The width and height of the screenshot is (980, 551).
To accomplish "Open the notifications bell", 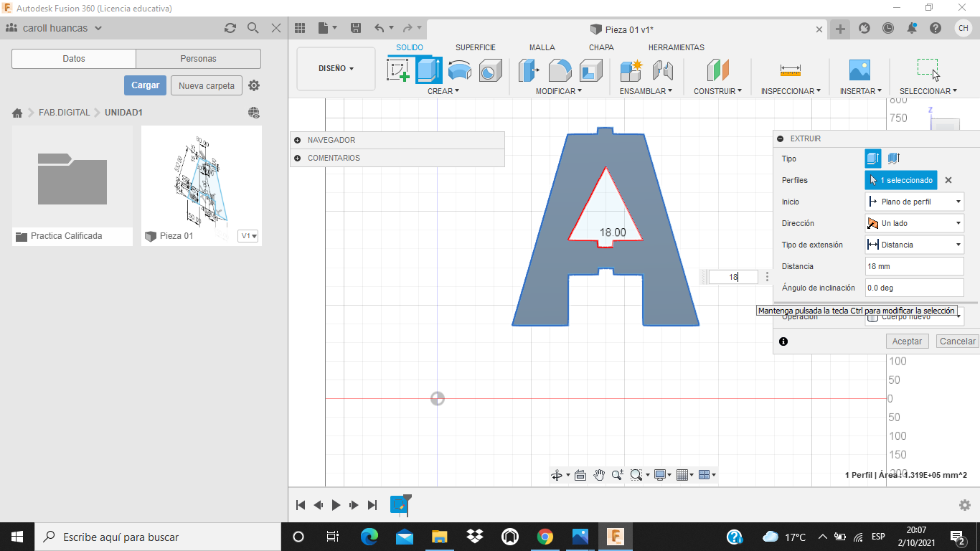I will pos(912,28).
